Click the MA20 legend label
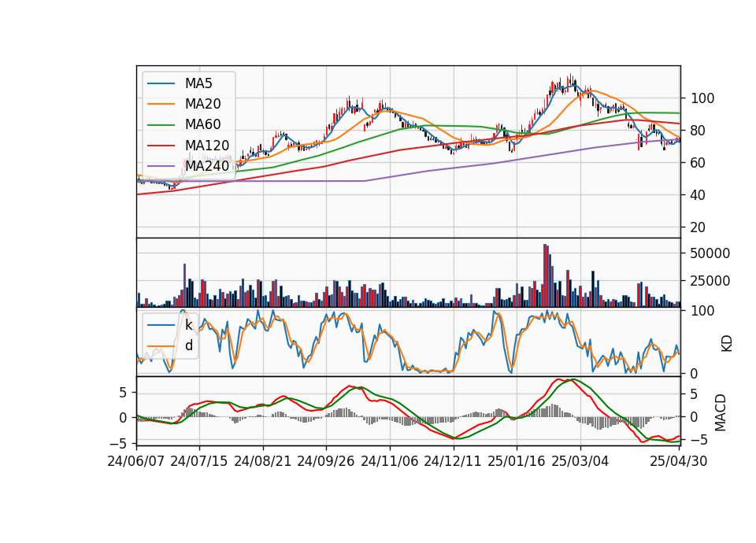Viewport: 756px width, 543px height. tap(202, 104)
